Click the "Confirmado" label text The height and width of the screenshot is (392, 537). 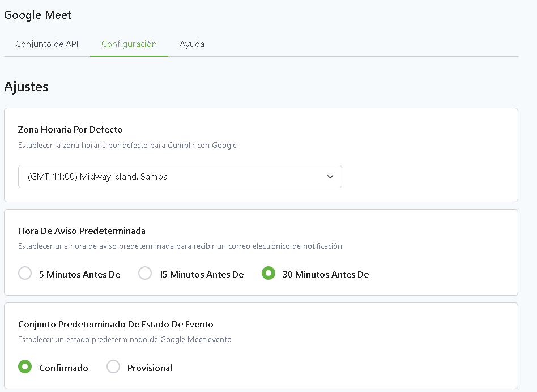click(x=63, y=368)
